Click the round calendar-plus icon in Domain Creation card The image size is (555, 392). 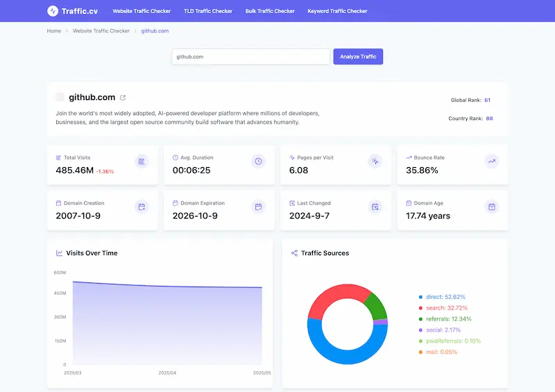(x=142, y=207)
